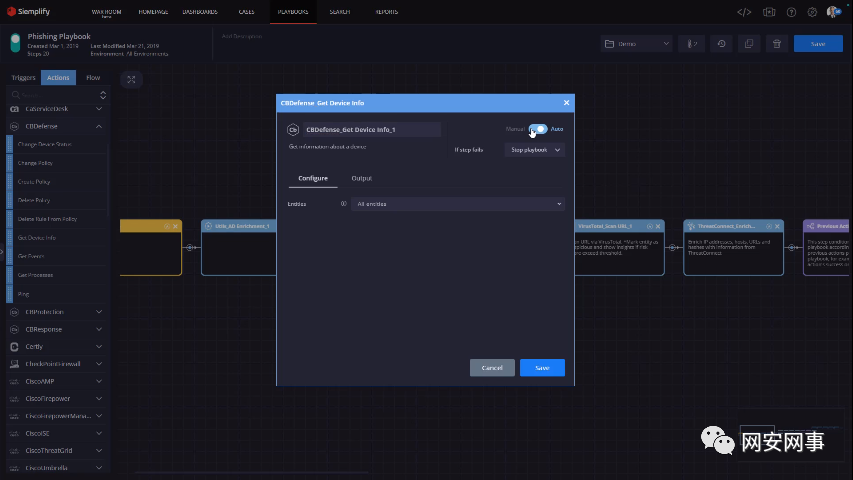Duplicate the playbook via the copy icon
853x480 pixels.
[749, 44]
